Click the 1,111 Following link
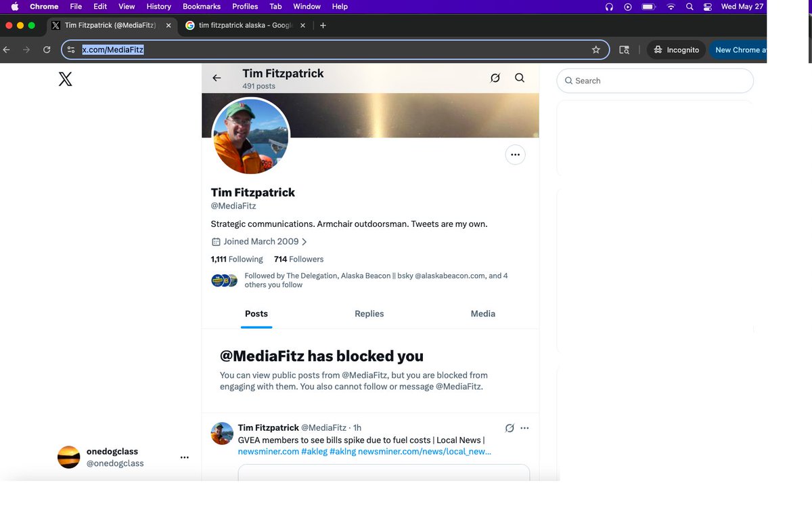Screen dimensions: 812x508 (x=237, y=259)
